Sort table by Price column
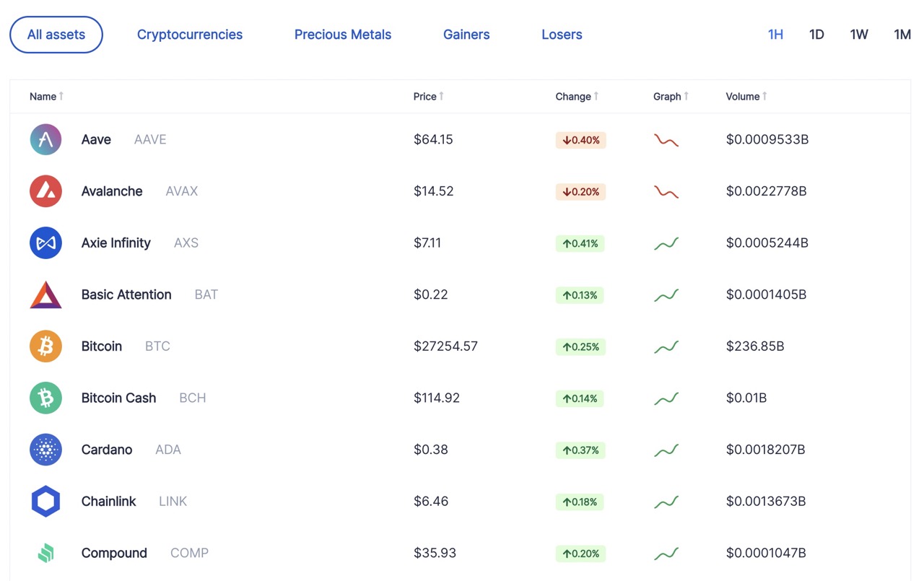Viewport: 924px width, 581px height. tap(429, 97)
